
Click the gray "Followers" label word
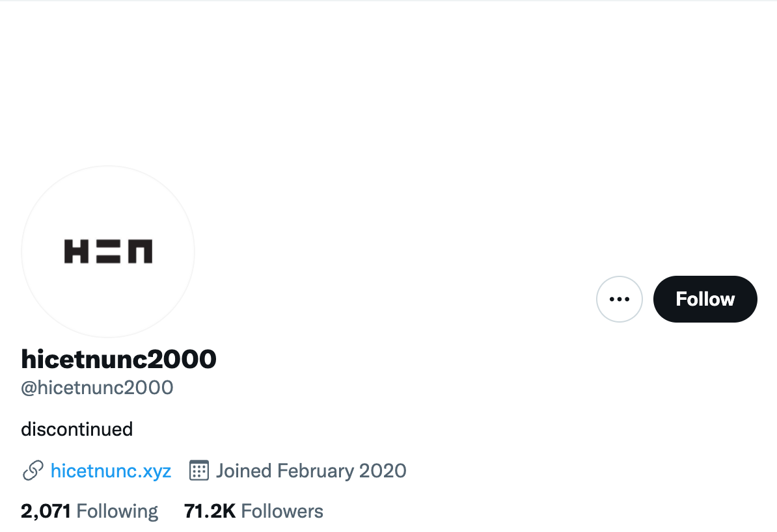pyautogui.click(x=282, y=511)
